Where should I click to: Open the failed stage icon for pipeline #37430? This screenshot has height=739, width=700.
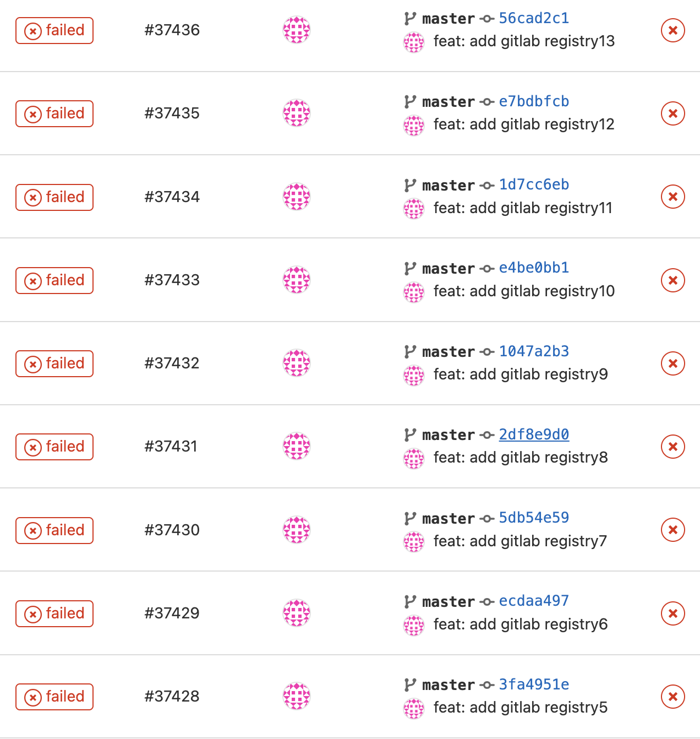tap(672, 530)
